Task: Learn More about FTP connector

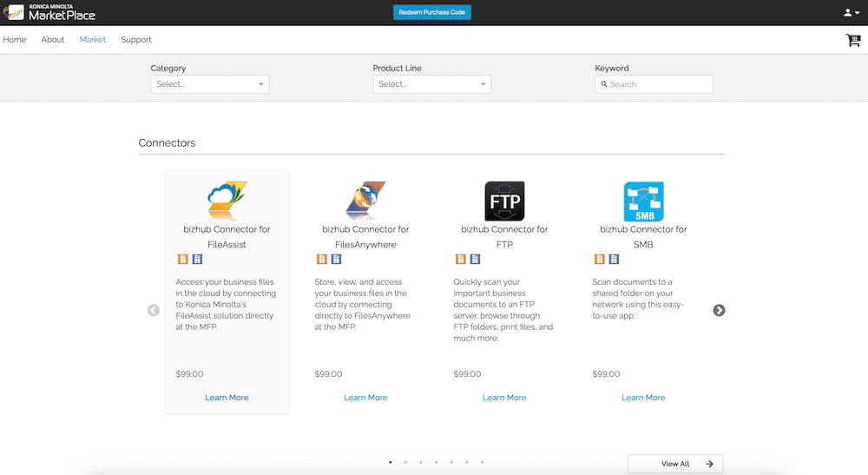Action: coord(504,398)
